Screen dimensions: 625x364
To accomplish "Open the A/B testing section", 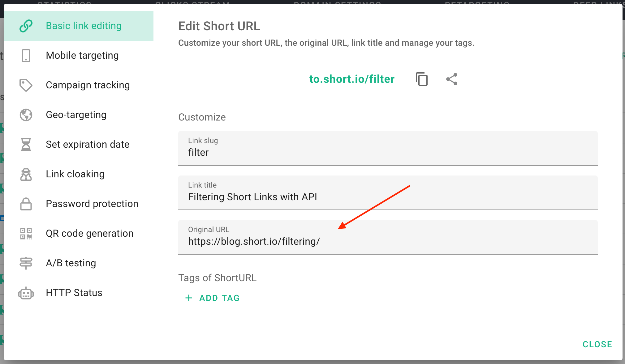I will tap(71, 263).
